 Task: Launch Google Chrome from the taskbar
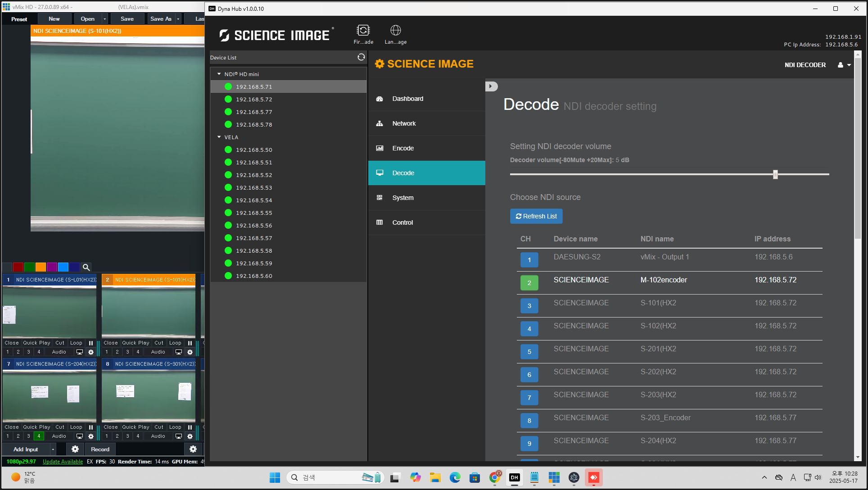(x=495, y=477)
